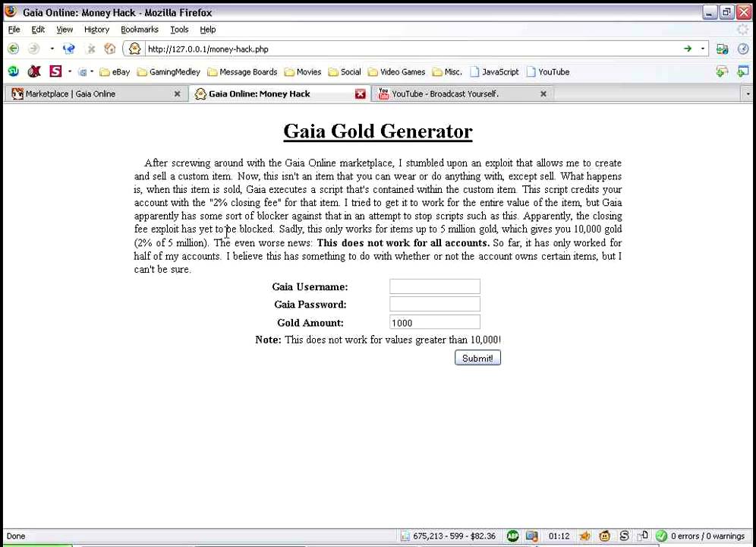Click the YouTube bookmark in toolbar
The image size is (756, 547).
point(548,72)
